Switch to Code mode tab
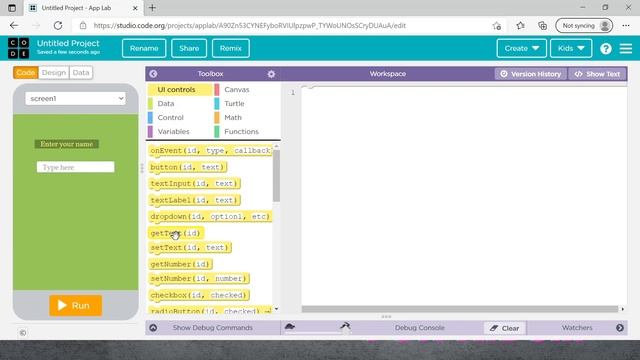The width and height of the screenshot is (640, 360). coord(26,73)
